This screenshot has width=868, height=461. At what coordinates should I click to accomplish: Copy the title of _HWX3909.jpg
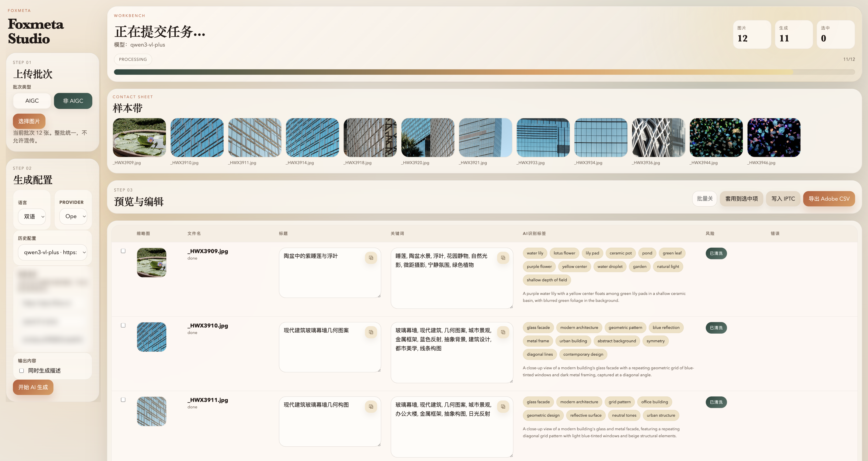(371, 258)
